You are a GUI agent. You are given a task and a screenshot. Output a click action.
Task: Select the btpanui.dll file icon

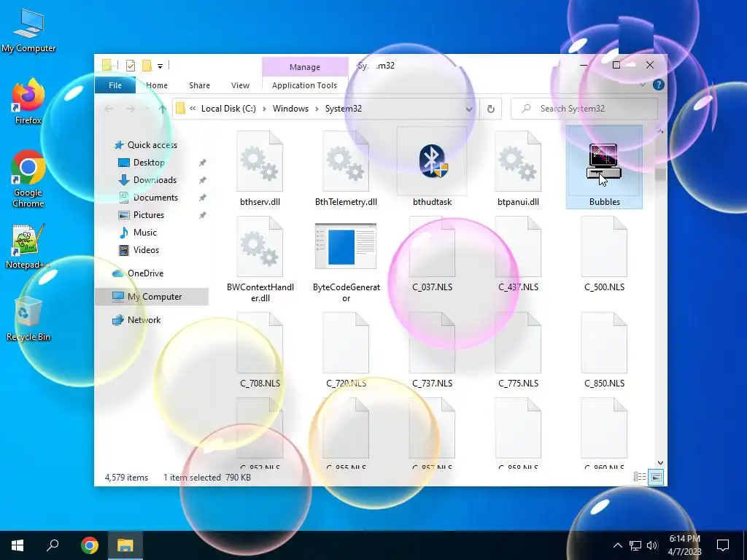[518, 161]
